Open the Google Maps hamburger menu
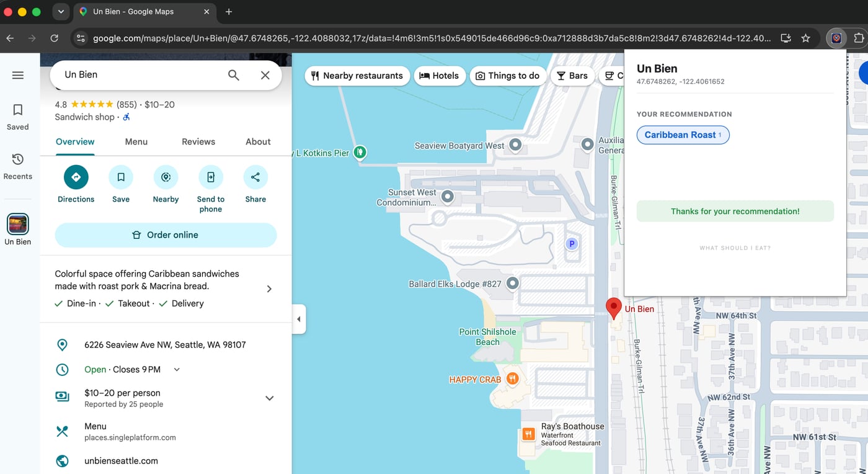This screenshot has height=474, width=868. coord(18,75)
